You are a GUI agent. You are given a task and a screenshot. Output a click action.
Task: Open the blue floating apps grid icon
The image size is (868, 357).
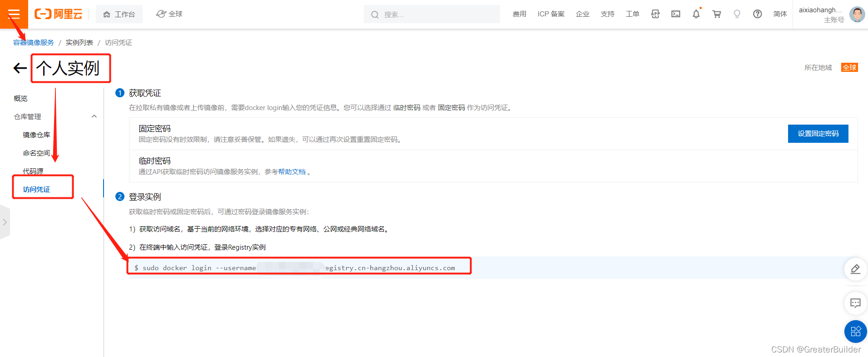(x=856, y=332)
